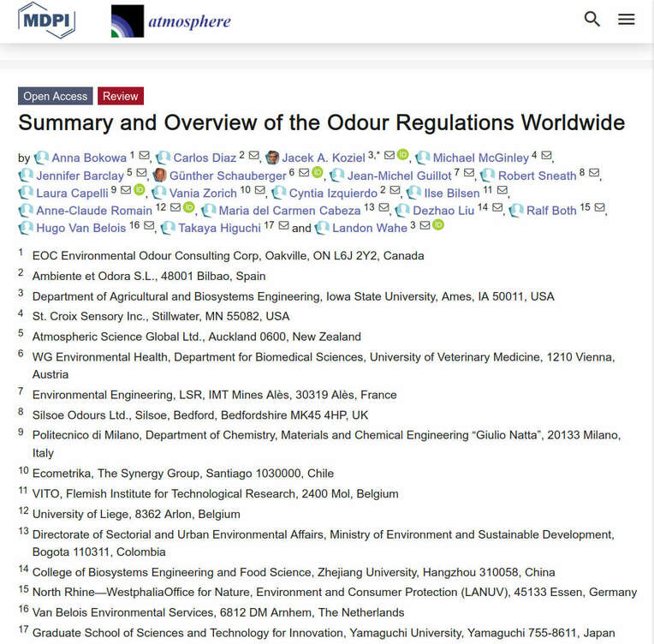
Task: Click affiliation 'Ecometrika, The Synergy Group, Santiago'
Action: click(x=142, y=473)
